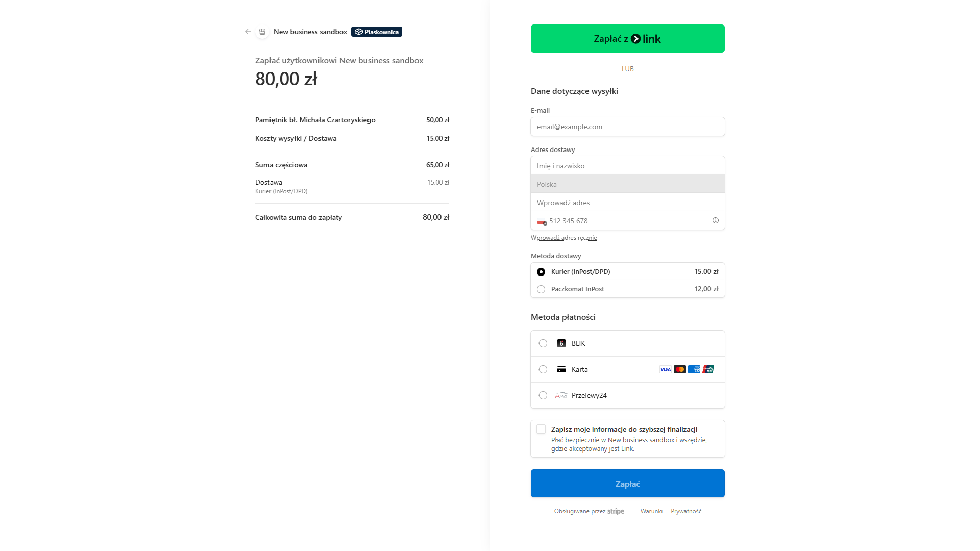Open the phone country flag selector
Viewport: 980px width, 551px height.
pos(542,221)
